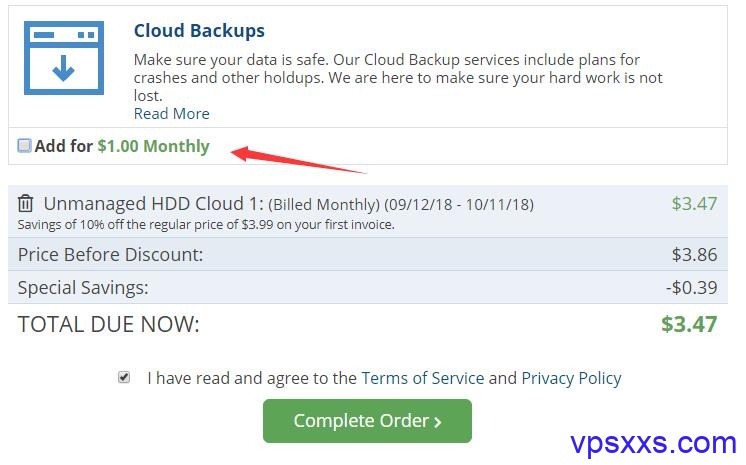Click the Price Before Discount label
Screen dimensions: 746x465
pyautogui.click(x=110, y=255)
